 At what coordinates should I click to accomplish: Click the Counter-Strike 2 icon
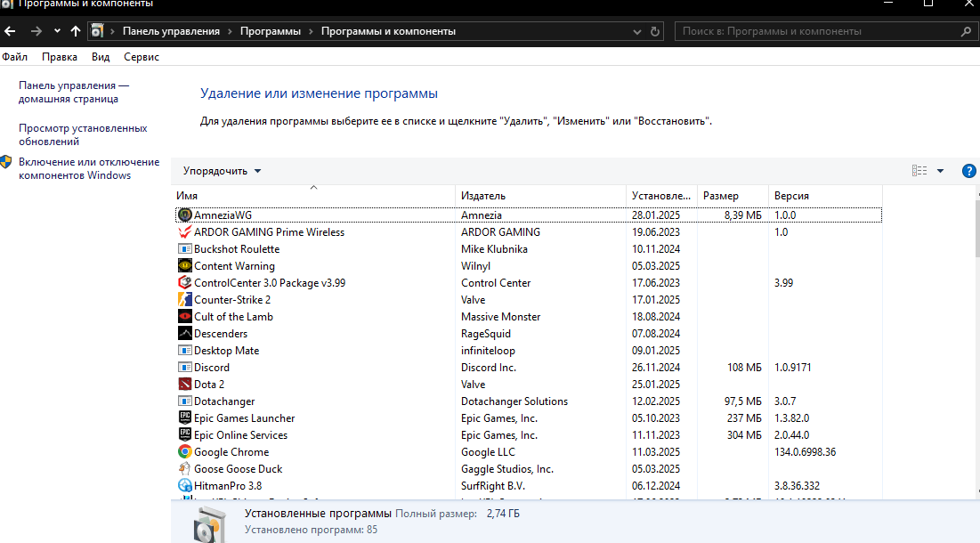coord(184,299)
